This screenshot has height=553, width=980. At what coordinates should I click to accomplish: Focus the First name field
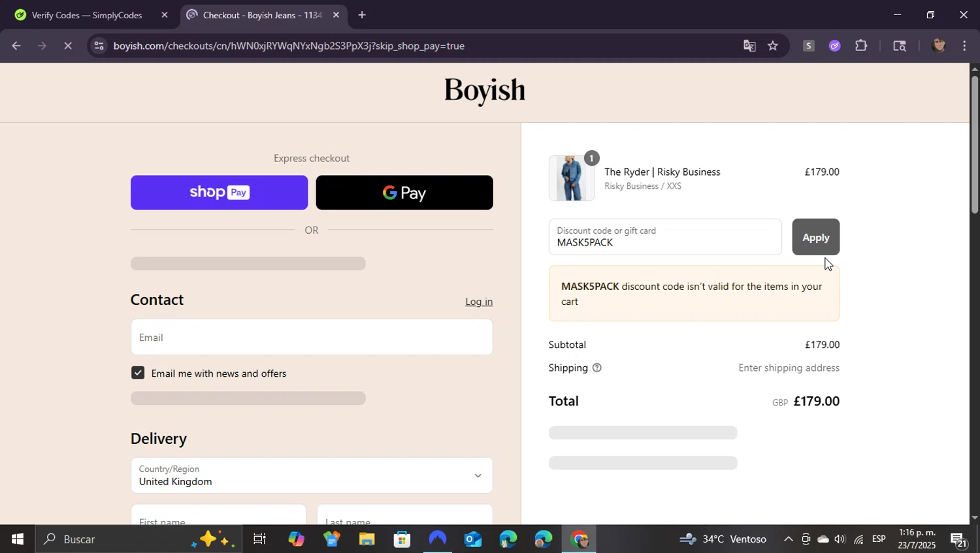218,515
